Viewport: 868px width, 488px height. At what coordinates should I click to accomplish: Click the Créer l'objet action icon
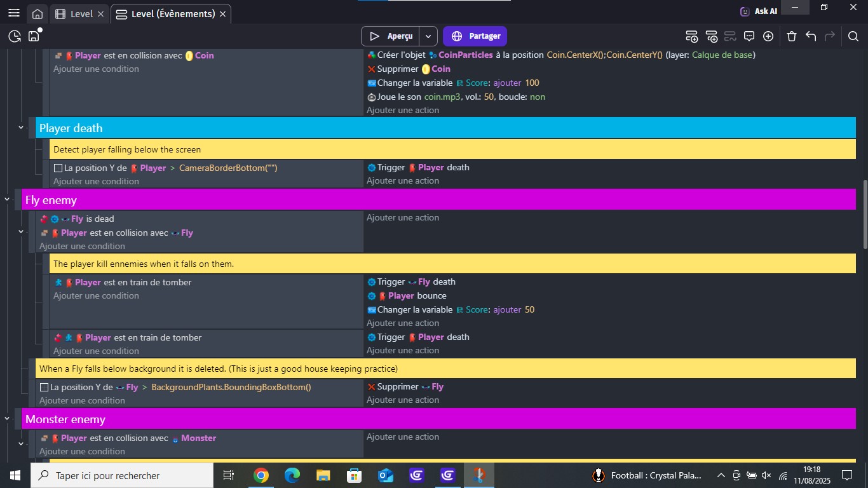pyautogui.click(x=372, y=55)
